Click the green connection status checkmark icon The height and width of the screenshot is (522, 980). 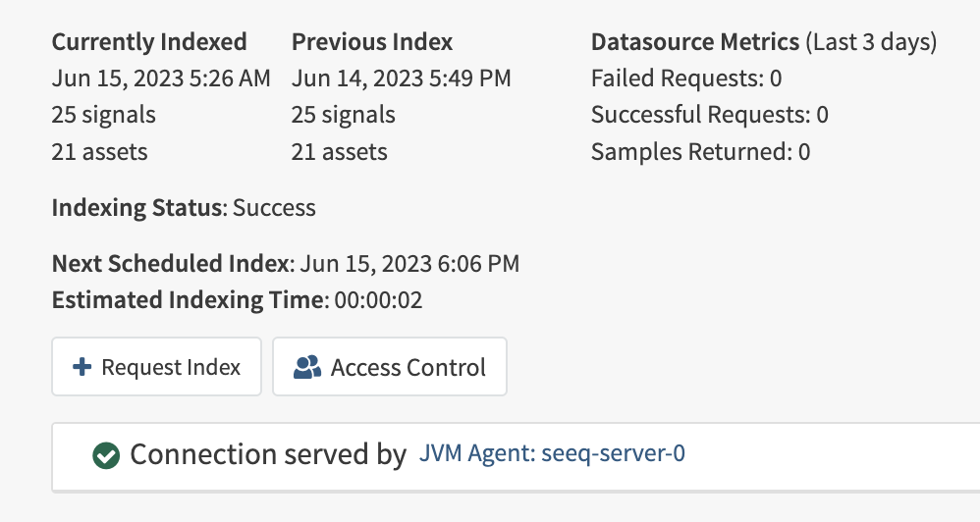click(106, 455)
